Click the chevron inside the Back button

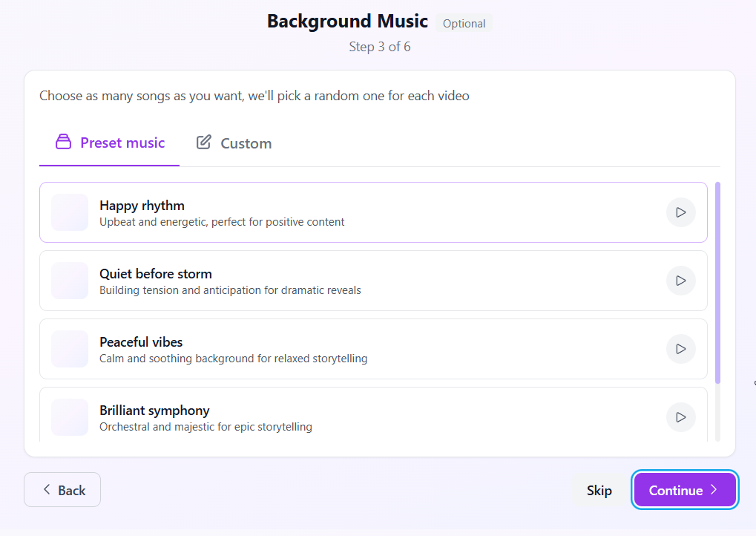[x=45, y=490]
